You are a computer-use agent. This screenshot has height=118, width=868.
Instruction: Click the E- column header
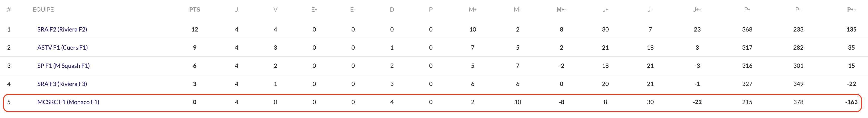point(353,10)
